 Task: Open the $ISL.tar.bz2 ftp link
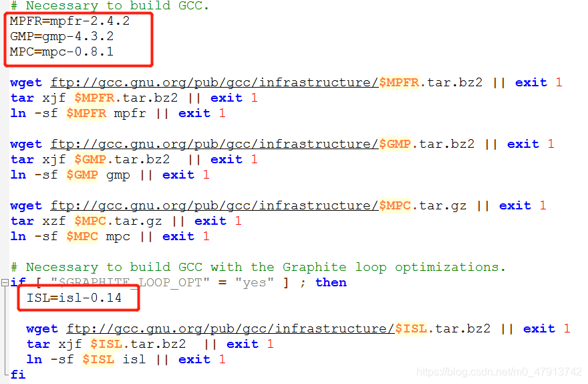[x=231, y=329]
